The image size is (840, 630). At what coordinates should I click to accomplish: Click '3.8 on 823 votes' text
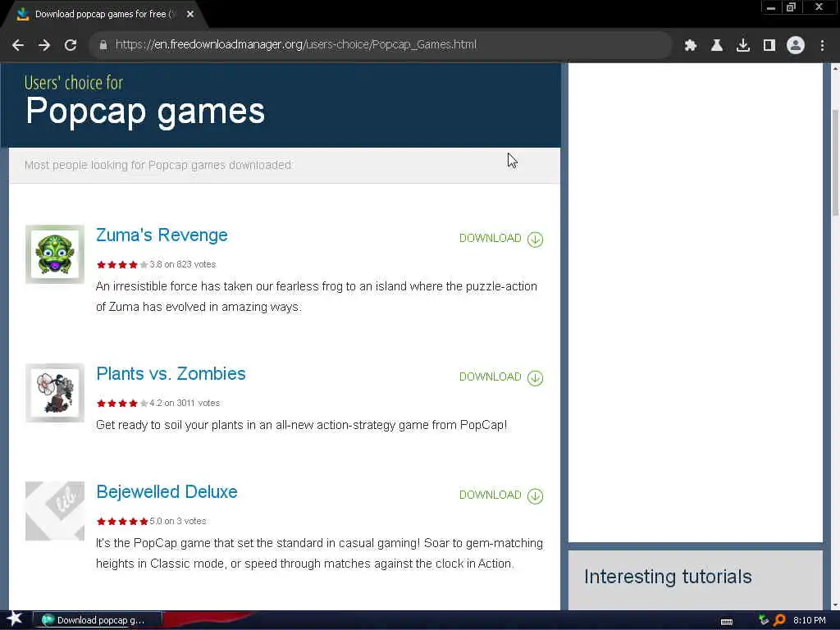tap(183, 265)
